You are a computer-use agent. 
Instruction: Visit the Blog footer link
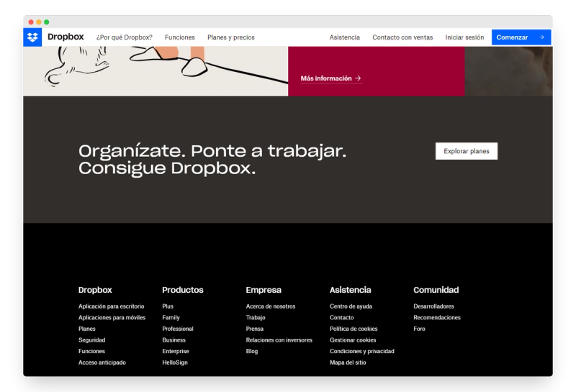(252, 351)
